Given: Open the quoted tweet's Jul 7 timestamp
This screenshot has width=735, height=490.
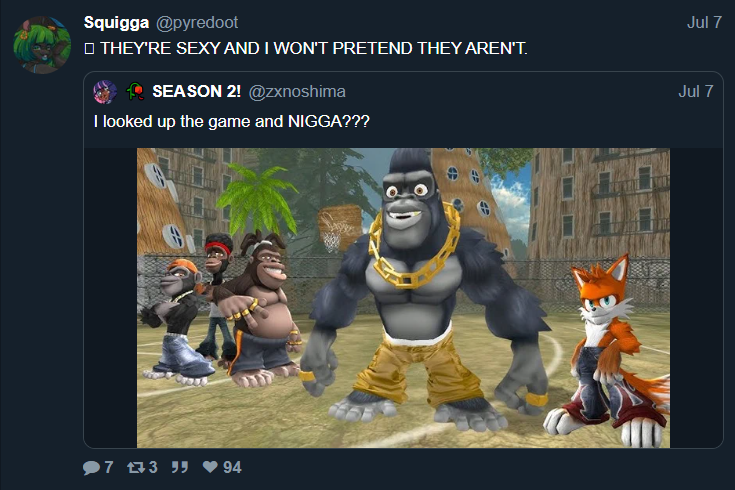Looking at the screenshot, I should click(x=696, y=91).
